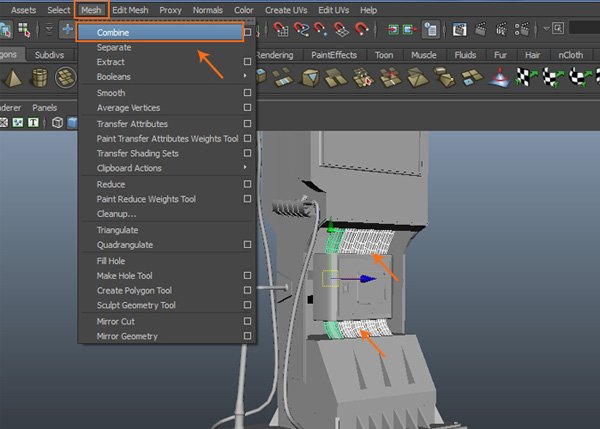Choose Create Polygon Tool menu item
600x429 pixels.
[x=167, y=290]
